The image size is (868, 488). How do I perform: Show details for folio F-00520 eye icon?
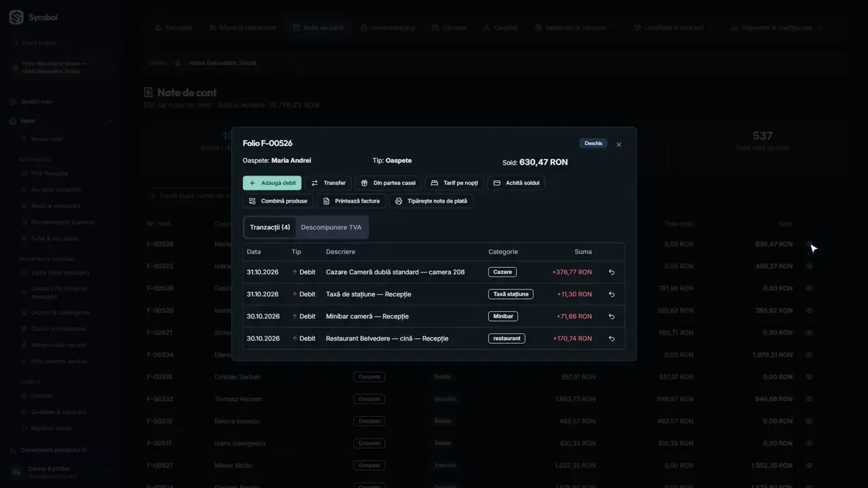(x=809, y=310)
